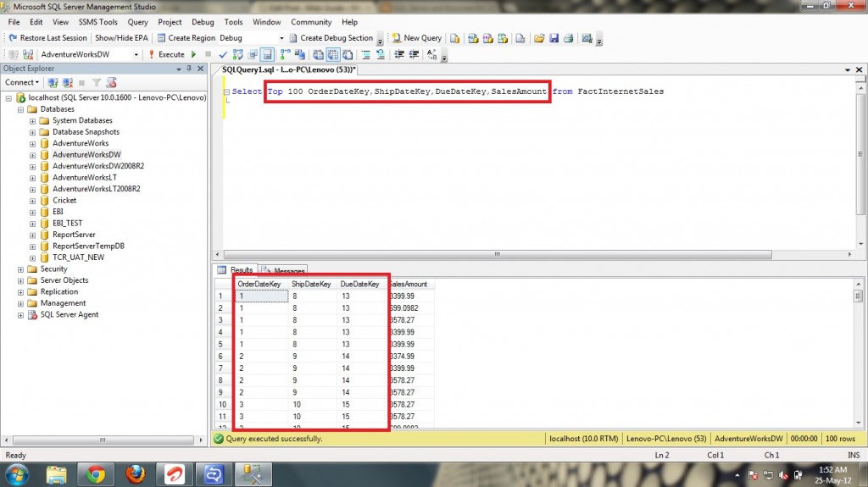Click the Restore Last Session button
The height and width of the screenshot is (487, 868).
pos(47,38)
